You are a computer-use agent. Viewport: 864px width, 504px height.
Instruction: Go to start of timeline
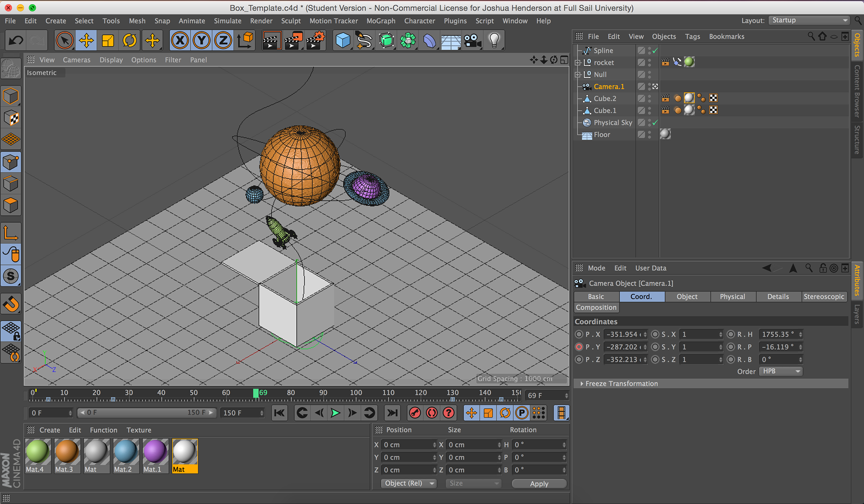(279, 413)
